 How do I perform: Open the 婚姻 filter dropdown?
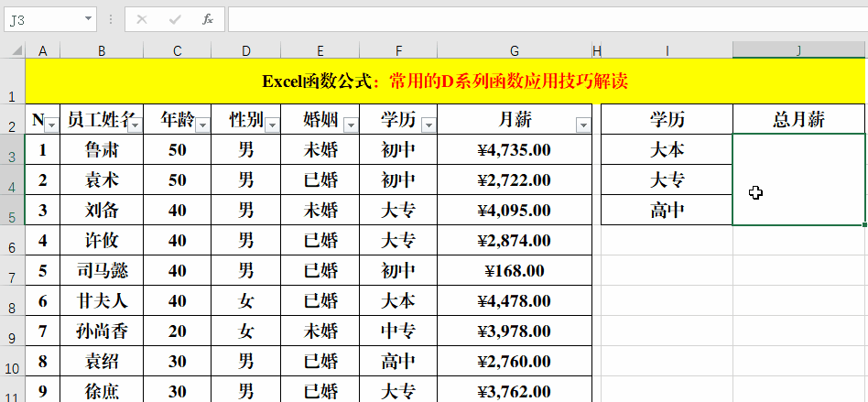pyautogui.click(x=351, y=126)
